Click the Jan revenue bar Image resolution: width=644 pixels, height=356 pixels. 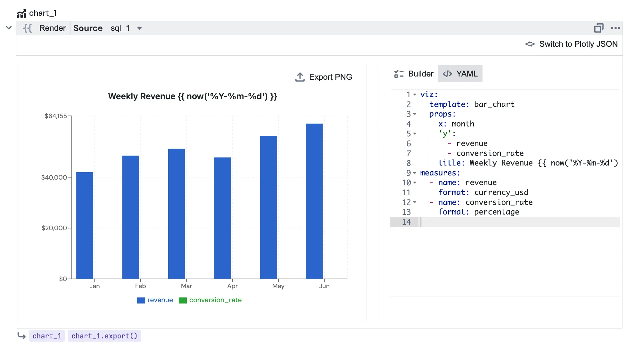pos(85,225)
